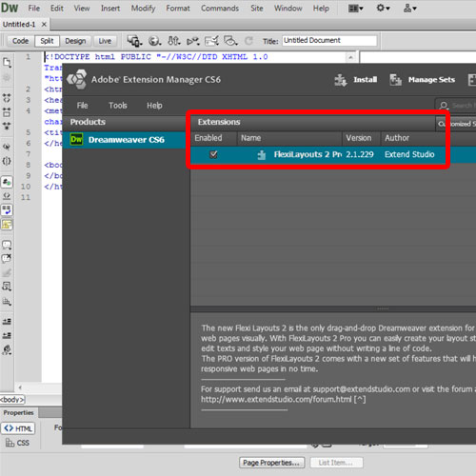The width and height of the screenshot is (476, 476).
Task: Click the Title input field
Action: coord(329,41)
